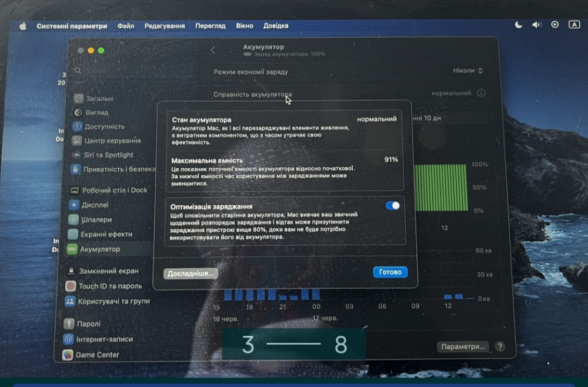The width and height of the screenshot is (588, 387).
Task: Open the Перегляд menu
Action: click(210, 26)
